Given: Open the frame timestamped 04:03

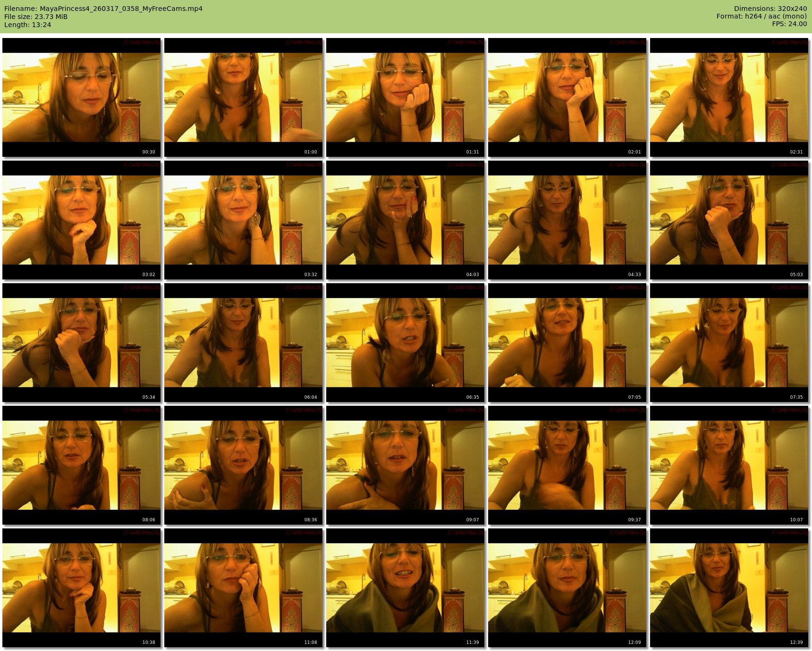Looking at the screenshot, I should [x=405, y=220].
